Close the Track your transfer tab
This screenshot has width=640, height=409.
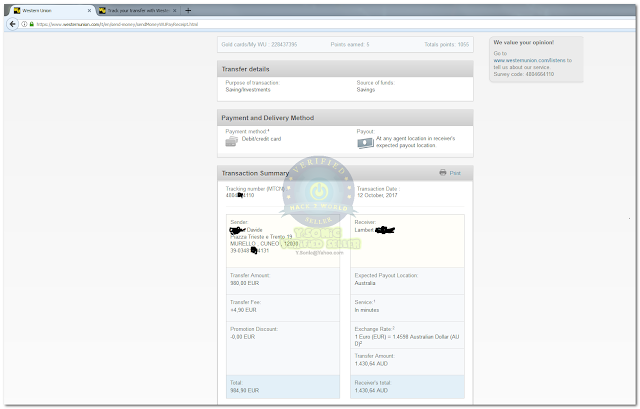175,11
